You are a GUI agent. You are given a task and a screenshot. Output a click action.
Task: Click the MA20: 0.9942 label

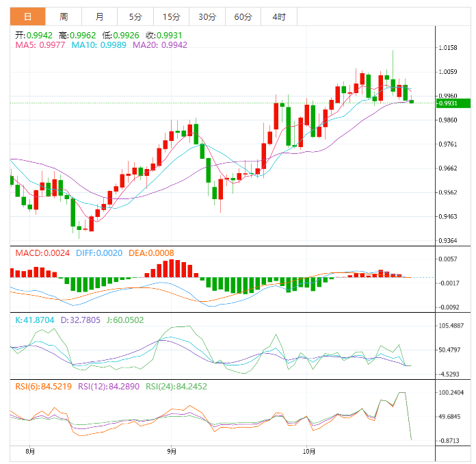click(160, 45)
